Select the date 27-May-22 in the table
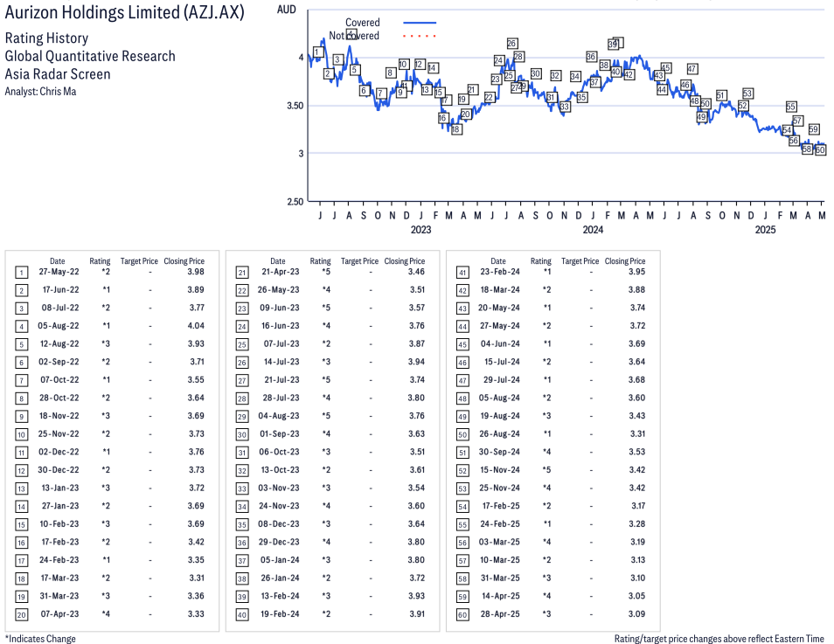The height and width of the screenshot is (644, 834). click(59, 272)
